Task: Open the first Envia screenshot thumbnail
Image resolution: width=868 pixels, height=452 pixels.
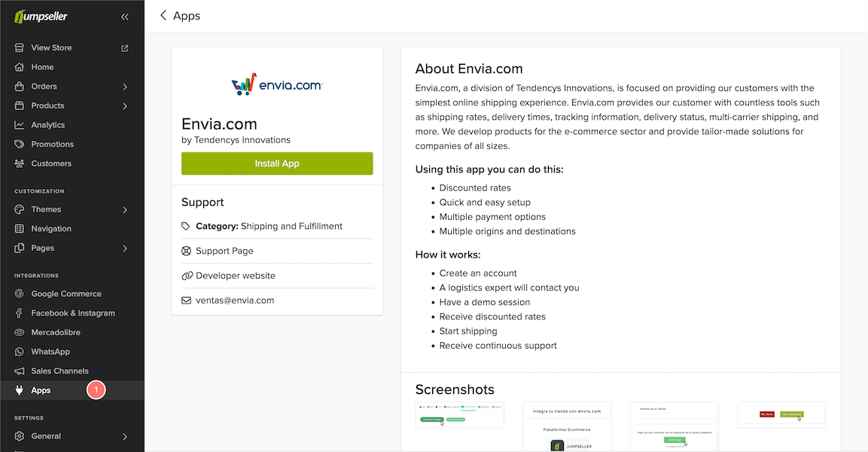Action: 459,415
